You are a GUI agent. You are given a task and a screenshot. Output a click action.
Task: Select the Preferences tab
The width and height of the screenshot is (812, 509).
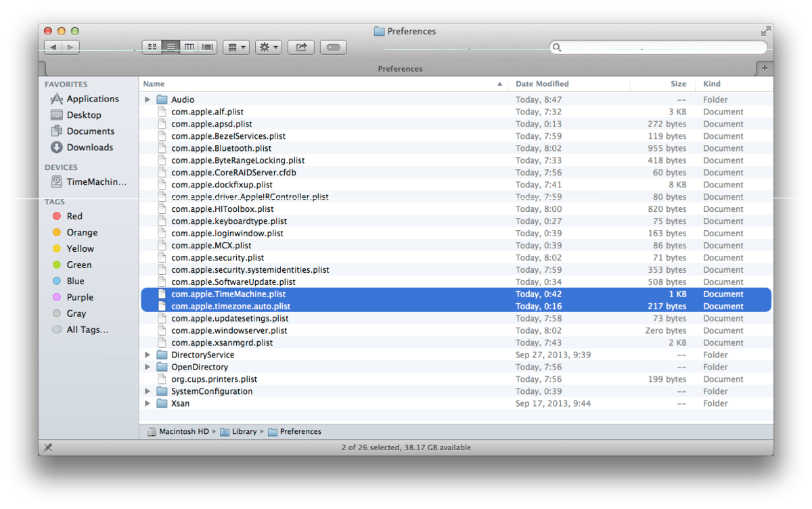click(x=400, y=68)
